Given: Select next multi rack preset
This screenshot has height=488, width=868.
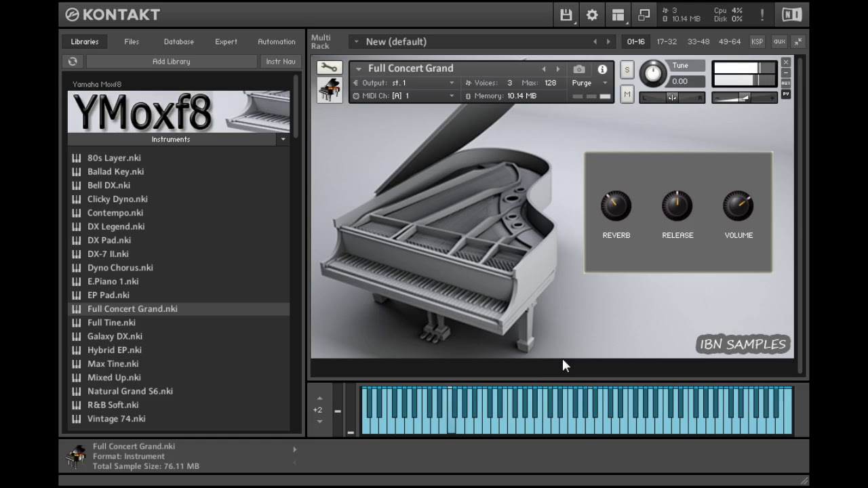Looking at the screenshot, I should tap(608, 41).
